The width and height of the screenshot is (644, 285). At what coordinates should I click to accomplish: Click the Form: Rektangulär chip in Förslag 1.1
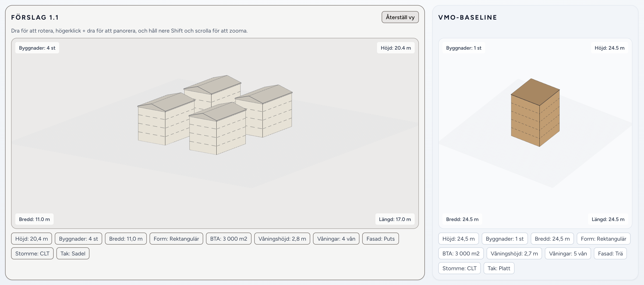pos(176,239)
